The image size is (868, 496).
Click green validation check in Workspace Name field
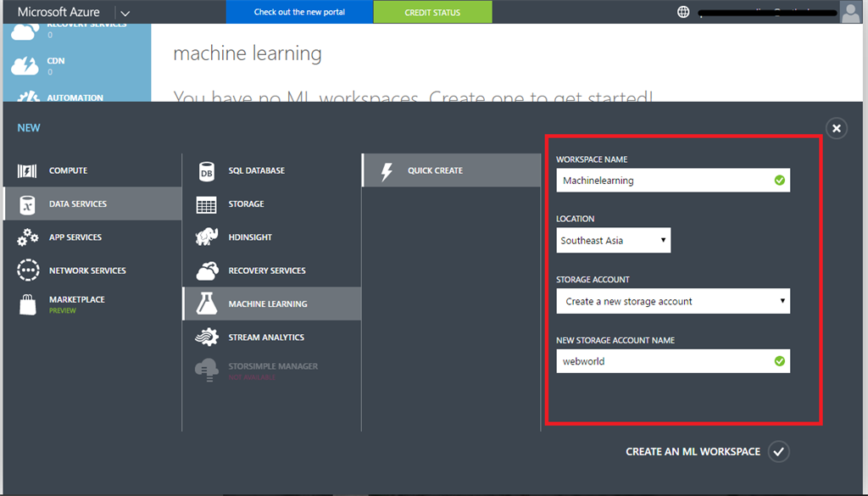[x=780, y=181]
